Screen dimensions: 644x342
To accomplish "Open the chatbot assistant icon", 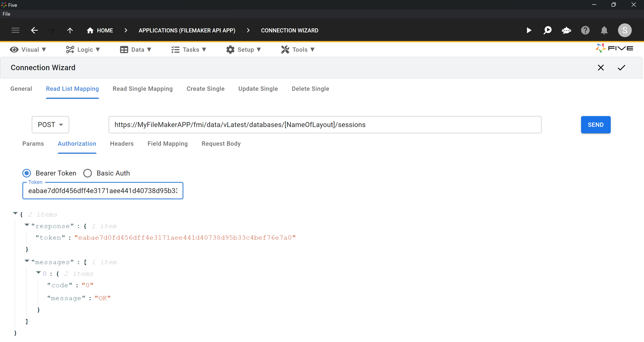I will [x=566, y=30].
